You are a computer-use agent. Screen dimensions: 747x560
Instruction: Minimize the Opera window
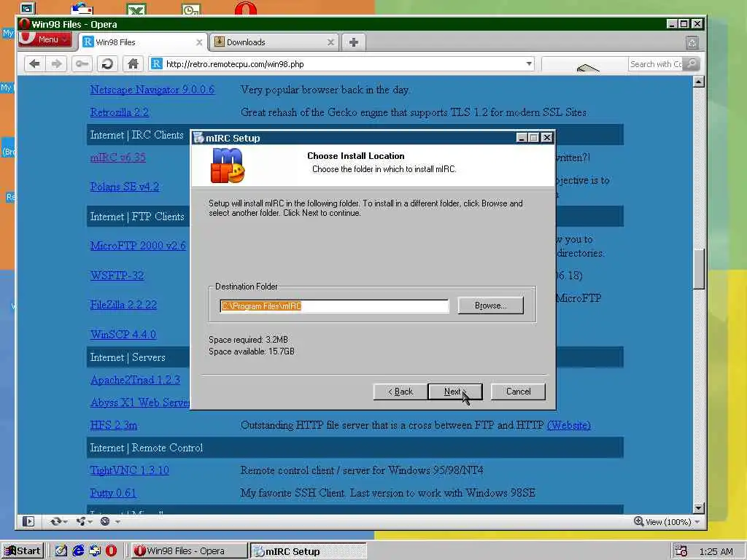[x=672, y=24]
